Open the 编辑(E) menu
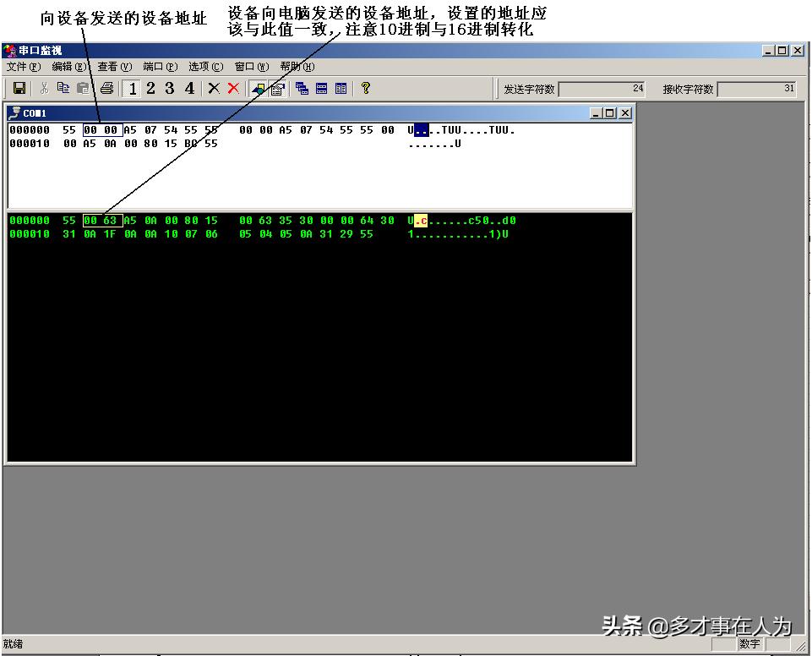Screen dimensions: 812x656 pyautogui.click(x=69, y=66)
